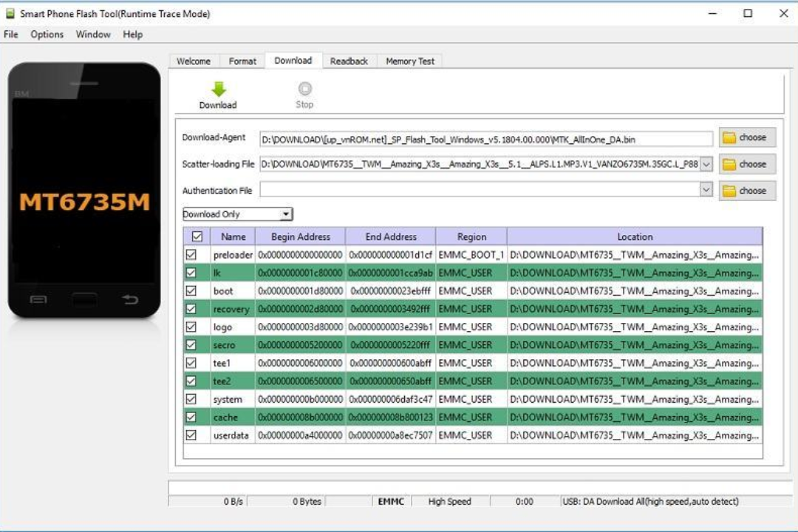Click the 0:00 elapsed time status entry

pos(524,502)
